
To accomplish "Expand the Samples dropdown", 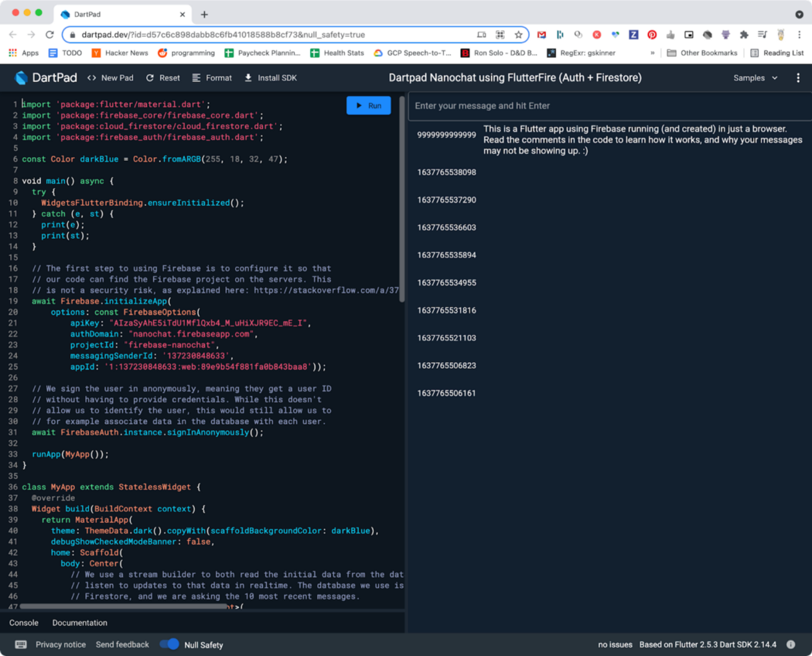I will pyautogui.click(x=756, y=78).
